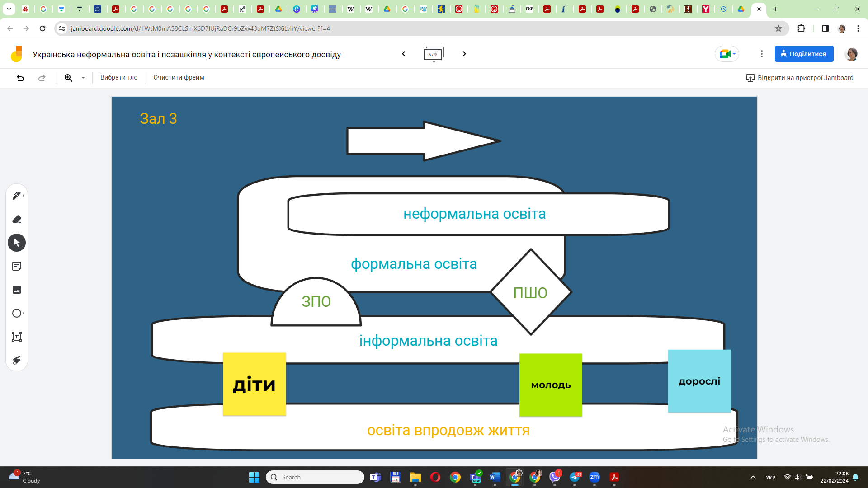Click 'Очистити фрейм' menu item
This screenshot has height=488, width=868.
click(179, 78)
